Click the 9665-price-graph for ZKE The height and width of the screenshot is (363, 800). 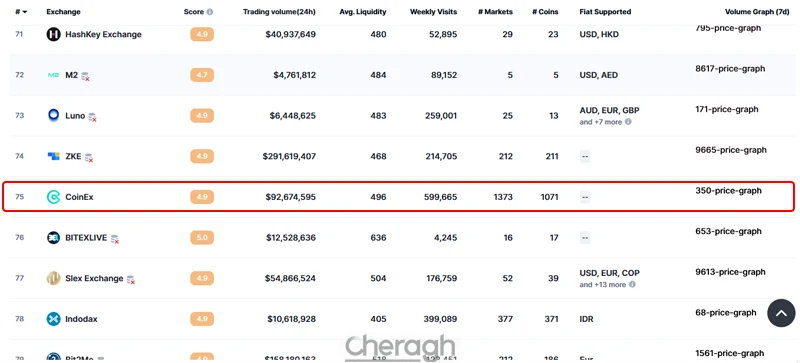[731, 150]
